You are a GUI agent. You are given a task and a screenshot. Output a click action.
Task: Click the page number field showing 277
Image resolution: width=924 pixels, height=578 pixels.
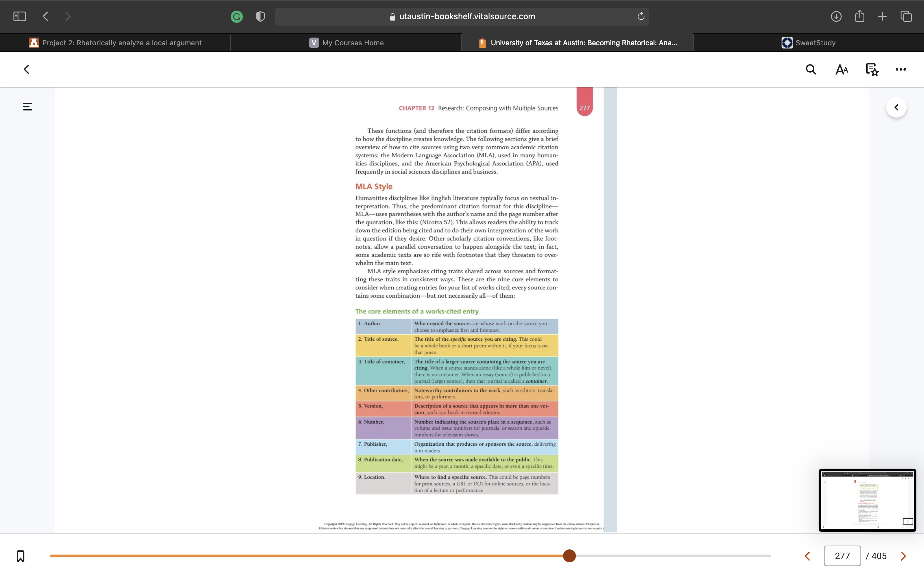[842, 556]
